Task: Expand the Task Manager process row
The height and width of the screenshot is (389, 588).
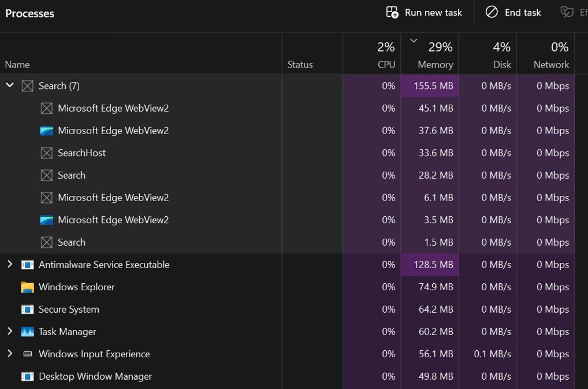Action: pyautogui.click(x=10, y=331)
